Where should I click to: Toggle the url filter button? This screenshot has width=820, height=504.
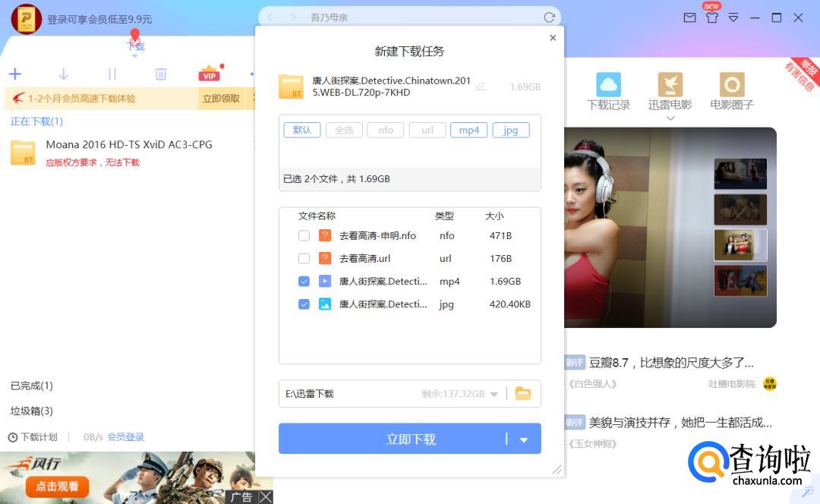pos(427,131)
